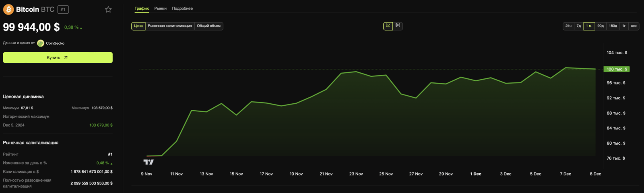644x193 pixels.
Task: Choose the 90д time range
Action: click(x=601, y=26)
